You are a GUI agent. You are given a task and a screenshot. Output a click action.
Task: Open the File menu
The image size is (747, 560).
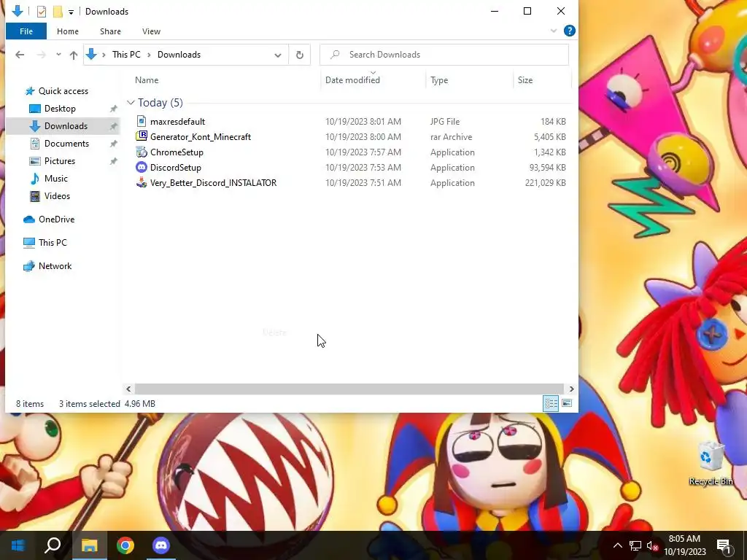click(26, 31)
